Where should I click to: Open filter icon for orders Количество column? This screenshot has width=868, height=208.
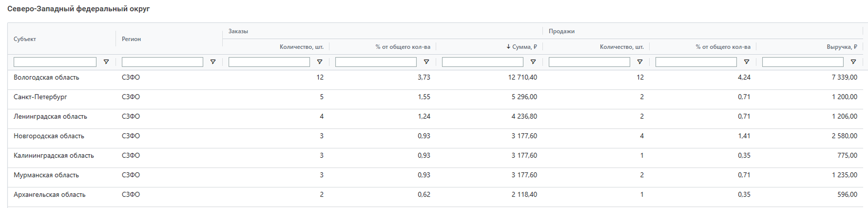tap(320, 62)
